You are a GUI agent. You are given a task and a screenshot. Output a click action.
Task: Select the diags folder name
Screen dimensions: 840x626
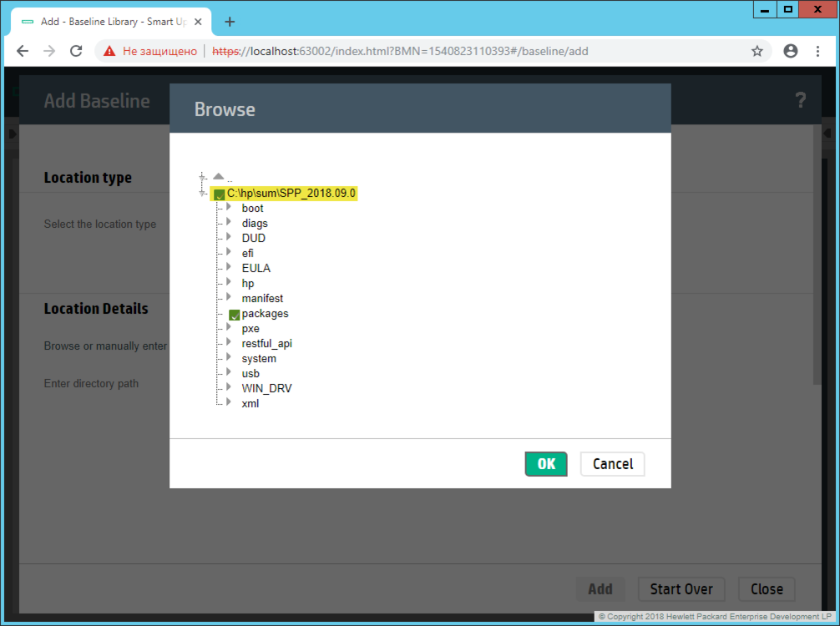(x=255, y=224)
